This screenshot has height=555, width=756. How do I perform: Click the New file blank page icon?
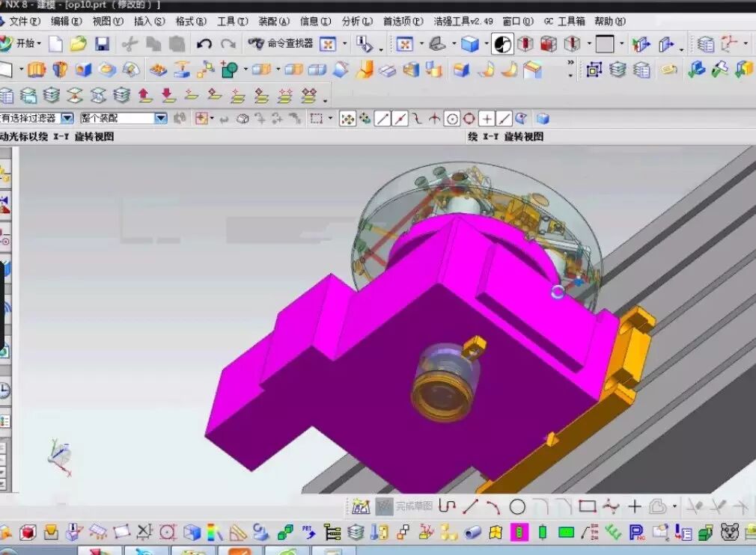pyautogui.click(x=55, y=44)
